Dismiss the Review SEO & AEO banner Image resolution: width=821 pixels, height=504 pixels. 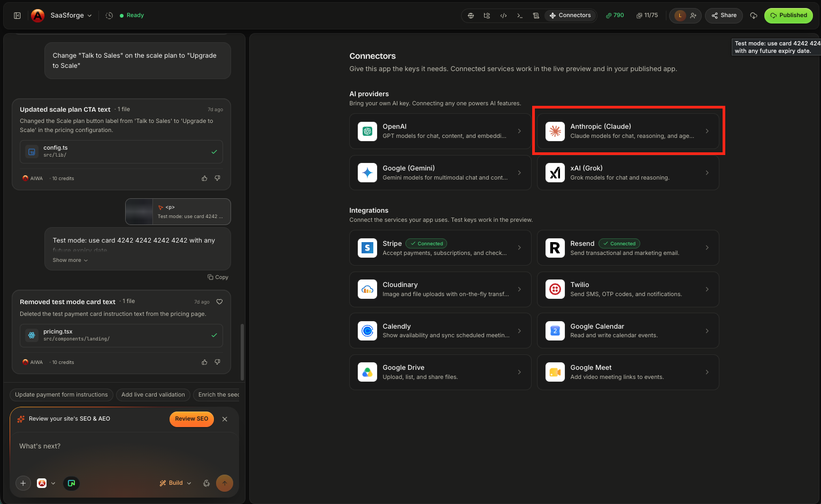click(225, 419)
